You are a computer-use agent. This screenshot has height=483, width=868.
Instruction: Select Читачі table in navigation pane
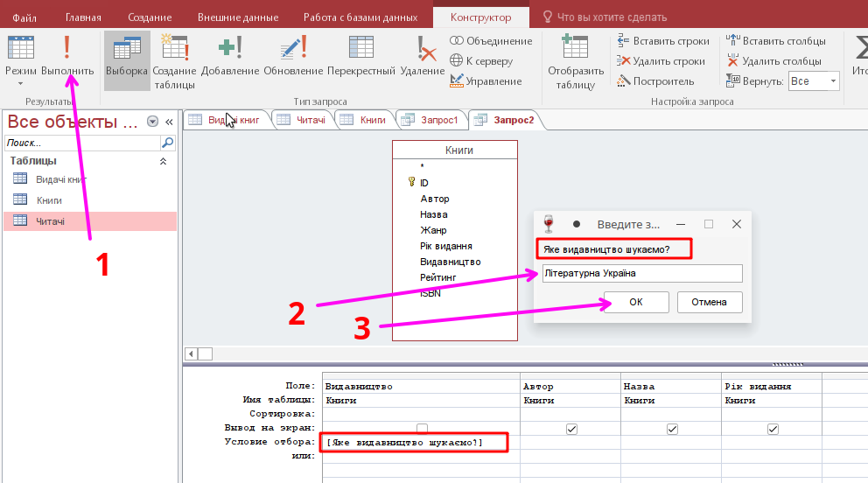coord(89,221)
